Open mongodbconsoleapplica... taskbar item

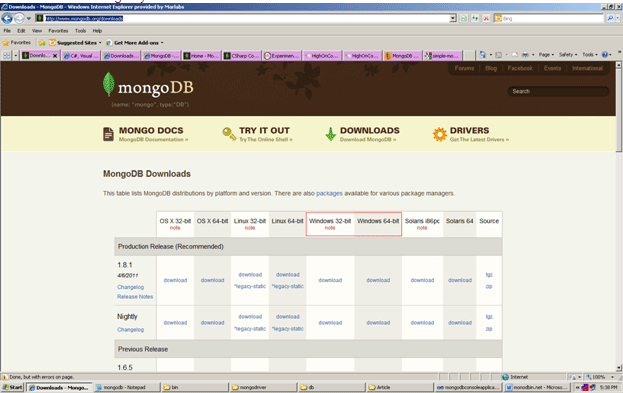468,387
